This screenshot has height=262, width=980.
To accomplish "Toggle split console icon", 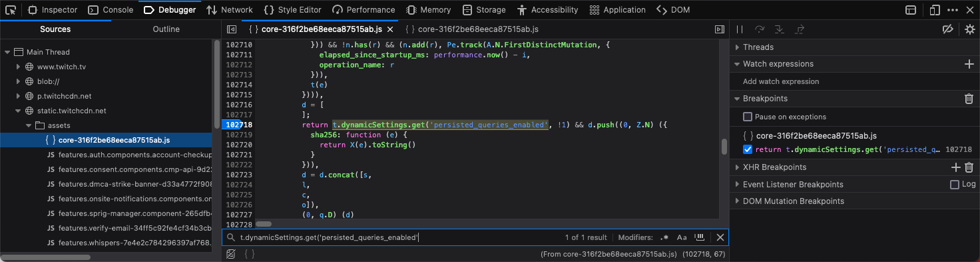I will click(910, 10).
